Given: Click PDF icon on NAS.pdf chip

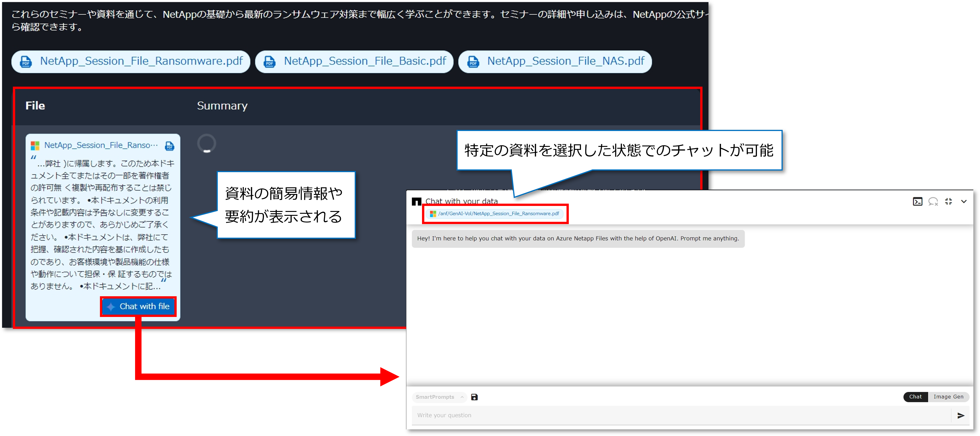Looking at the screenshot, I should tap(473, 61).
